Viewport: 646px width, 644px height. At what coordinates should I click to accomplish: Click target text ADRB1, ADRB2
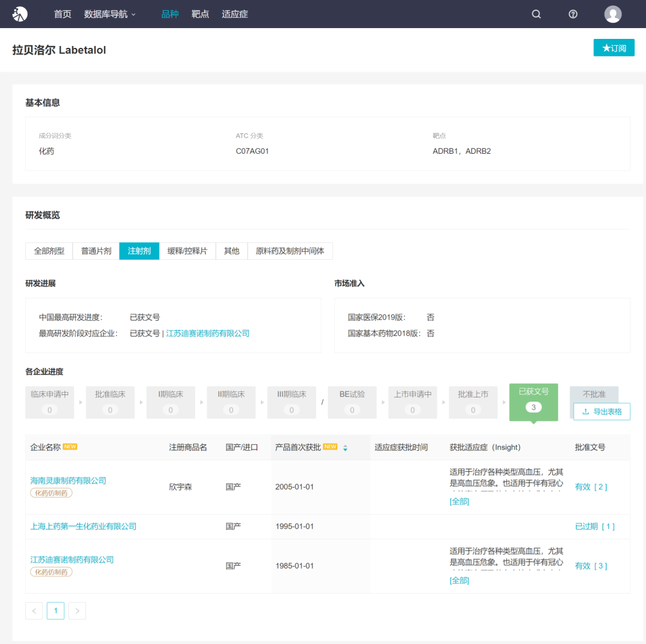(x=461, y=151)
